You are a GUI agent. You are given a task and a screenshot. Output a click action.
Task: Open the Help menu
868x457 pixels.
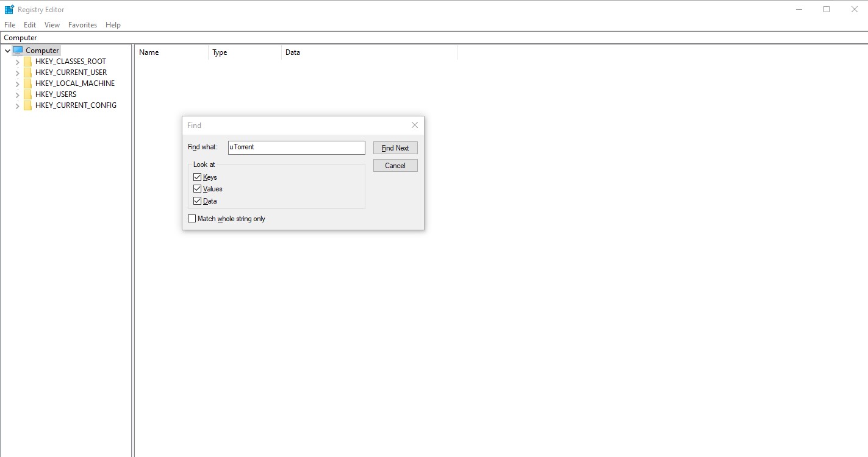coord(113,25)
